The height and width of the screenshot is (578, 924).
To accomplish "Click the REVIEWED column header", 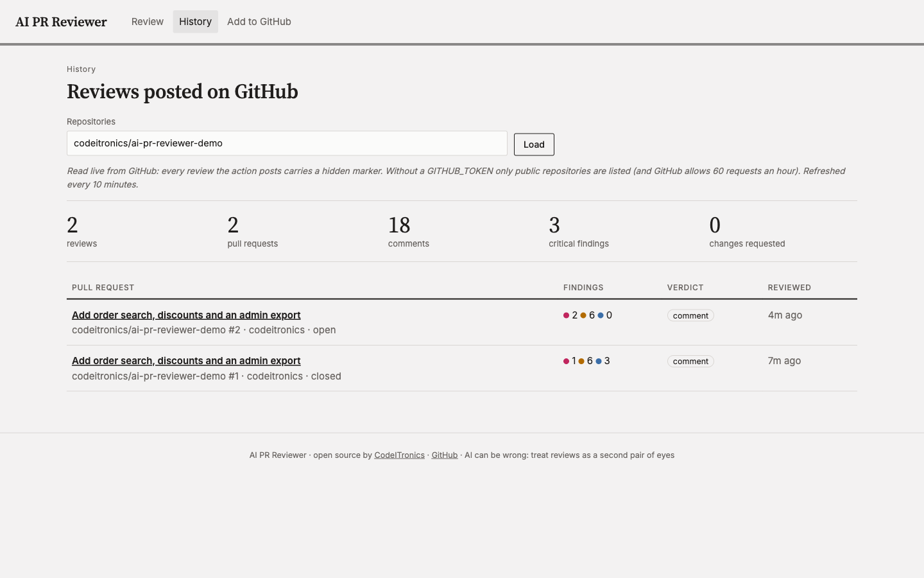I will (789, 288).
